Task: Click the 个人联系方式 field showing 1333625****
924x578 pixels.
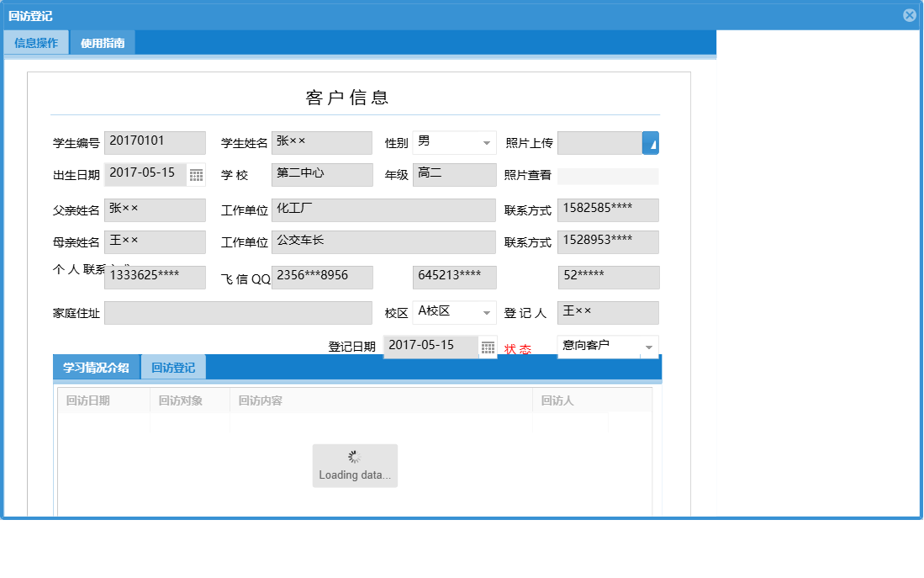Action: [155, 277]
